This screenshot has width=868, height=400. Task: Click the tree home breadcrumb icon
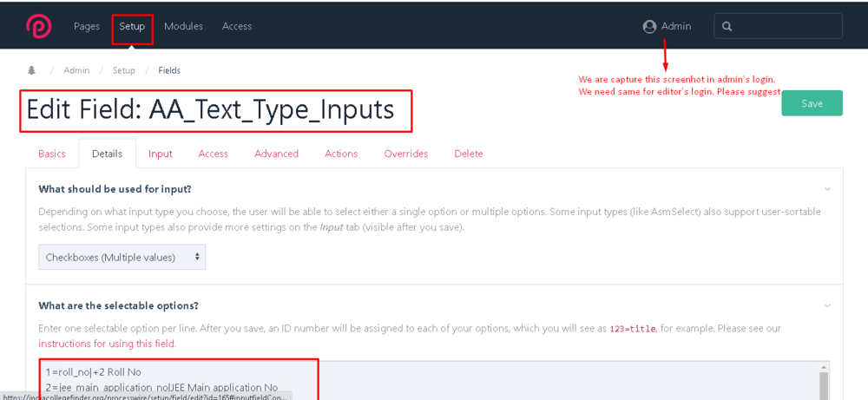click(32, 70)
